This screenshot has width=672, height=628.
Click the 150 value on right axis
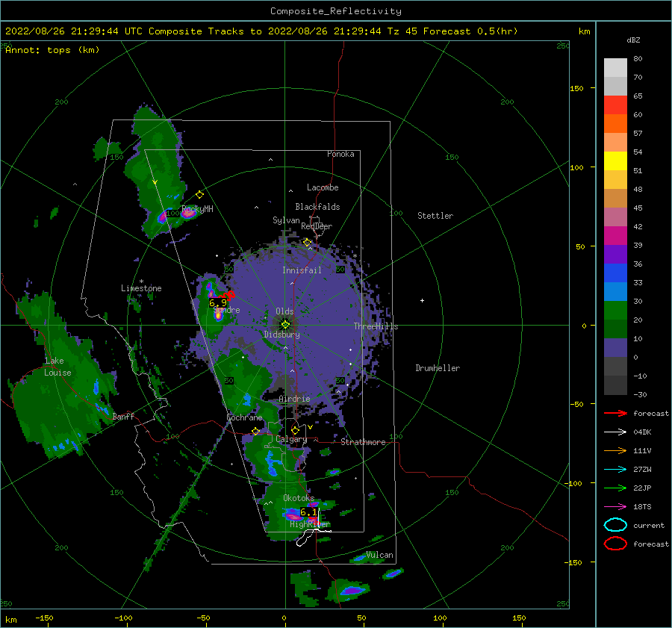(x=576, y=88)
